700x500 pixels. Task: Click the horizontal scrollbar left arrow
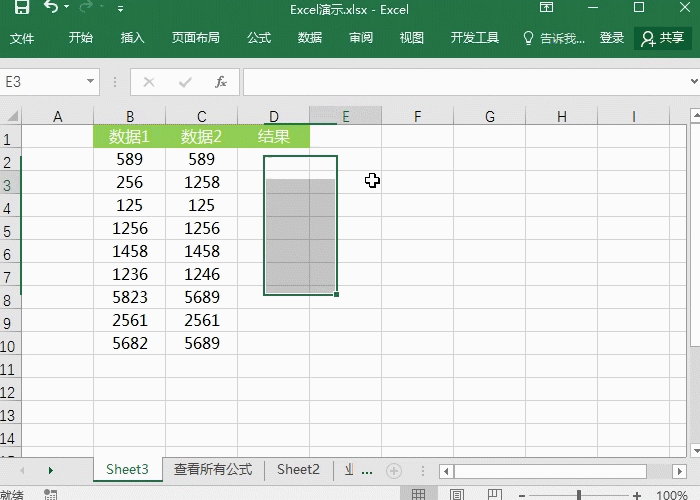point(446,471)
